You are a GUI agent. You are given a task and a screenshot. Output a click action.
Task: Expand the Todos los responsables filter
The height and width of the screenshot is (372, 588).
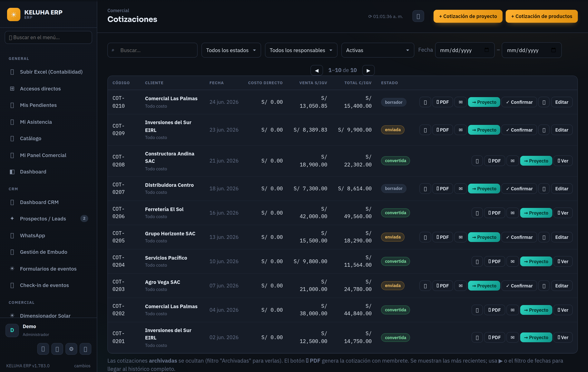pos(301,50)
